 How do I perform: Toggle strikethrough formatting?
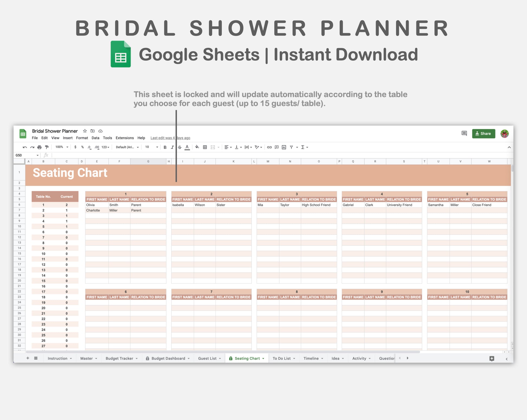(x=180, y=147)
